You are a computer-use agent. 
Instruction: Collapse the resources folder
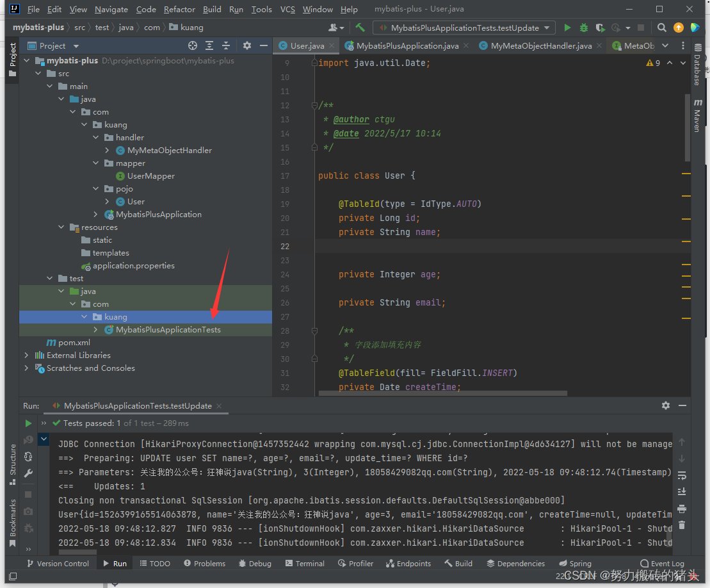(x=61, y=227)
